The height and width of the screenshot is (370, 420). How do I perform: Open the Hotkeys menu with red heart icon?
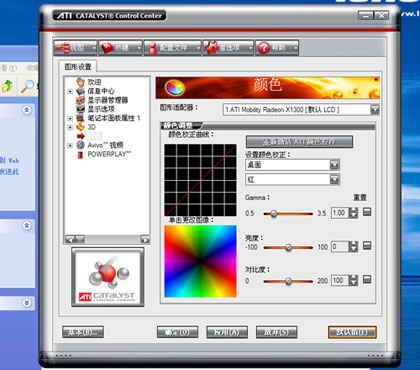(120, 48)
